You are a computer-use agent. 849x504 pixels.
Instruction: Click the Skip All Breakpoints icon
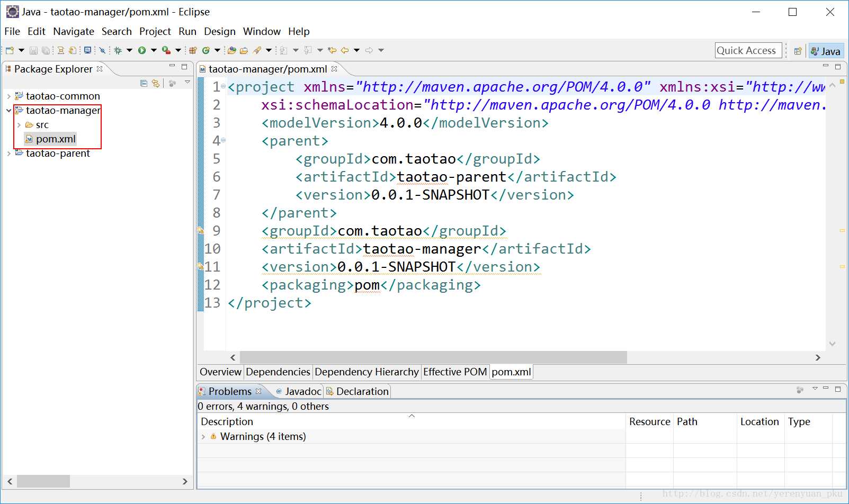tap(102, 50)
